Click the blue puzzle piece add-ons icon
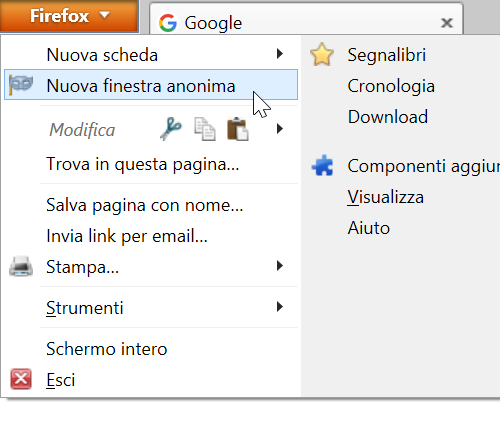This screenshot has width=500, height=424. coord(322,165)
